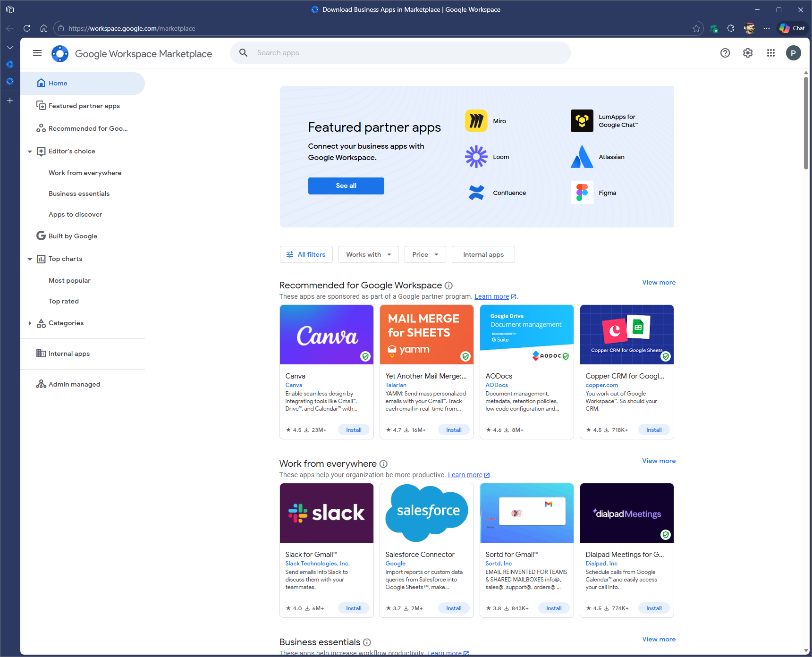This screenshot has height=657, width=812.
Task: Open the Google apps grid launcher
Action: [x=770, y=53]
